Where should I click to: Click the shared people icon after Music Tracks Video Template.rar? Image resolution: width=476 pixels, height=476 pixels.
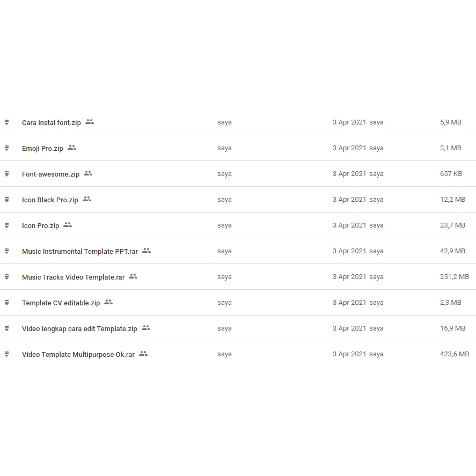[133, 276]
